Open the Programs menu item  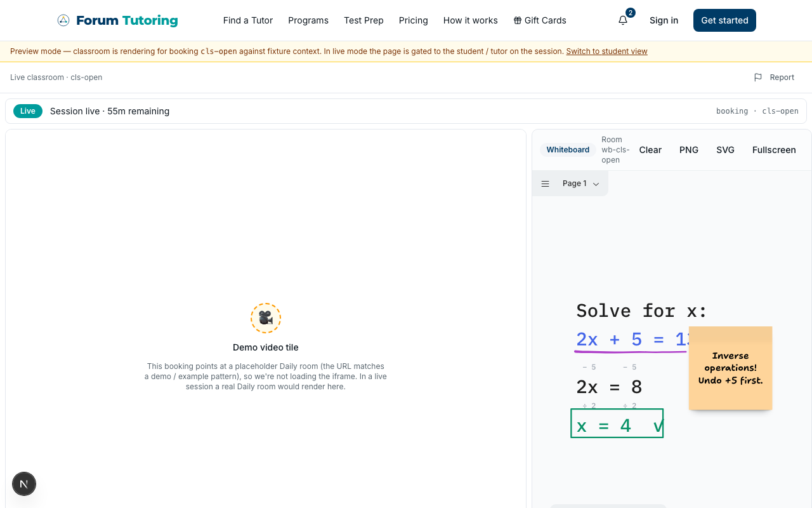coord(308,20)
